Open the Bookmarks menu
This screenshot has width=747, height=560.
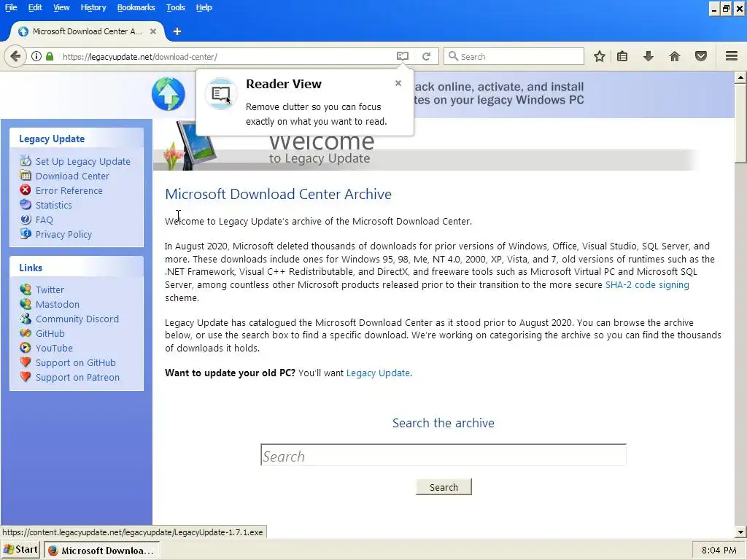pos(136,7)
